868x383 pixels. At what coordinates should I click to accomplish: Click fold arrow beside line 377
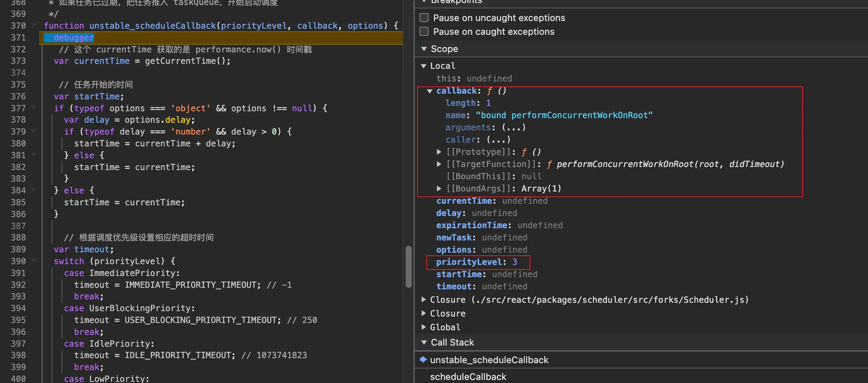(x=34, y=108)
